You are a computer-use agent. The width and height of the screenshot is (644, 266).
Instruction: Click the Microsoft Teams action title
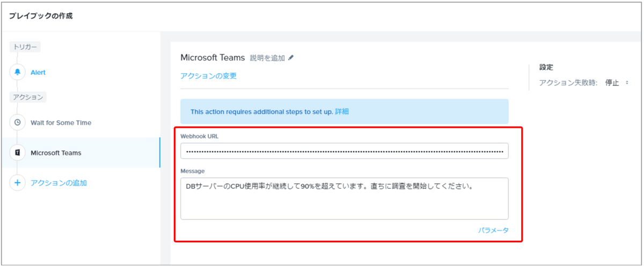[x=213, y=57]
